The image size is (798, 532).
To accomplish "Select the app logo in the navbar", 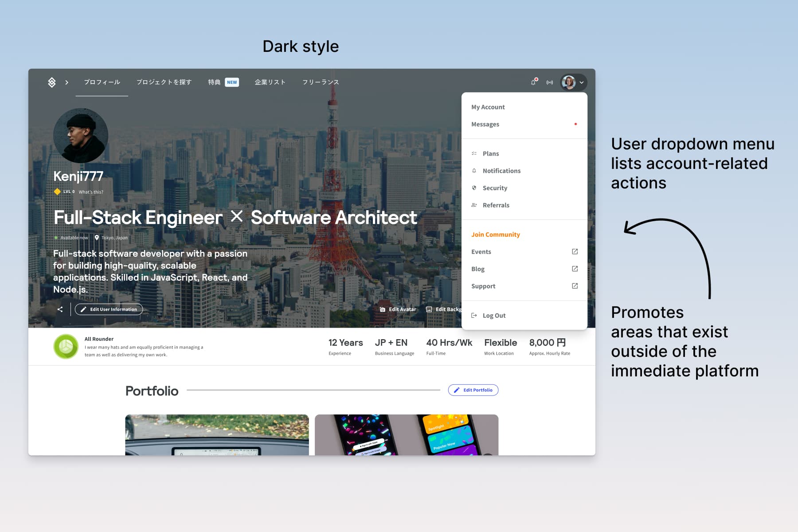I will [x=51, y=82].
